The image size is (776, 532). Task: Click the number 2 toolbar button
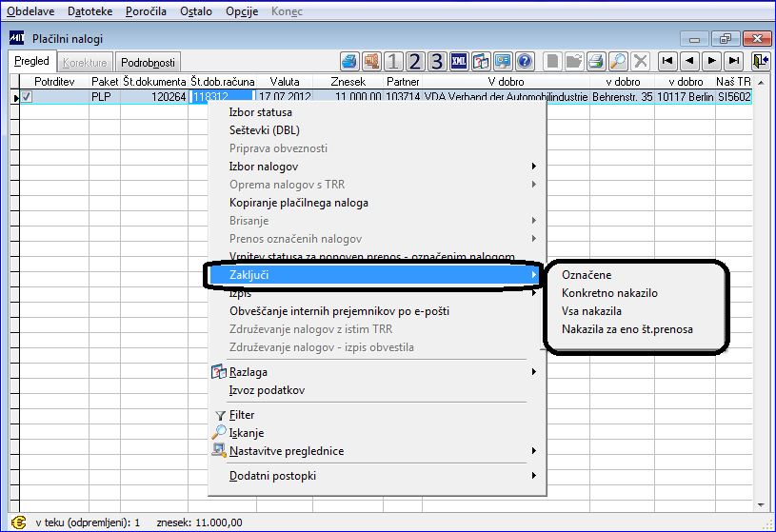pos(415,61)
